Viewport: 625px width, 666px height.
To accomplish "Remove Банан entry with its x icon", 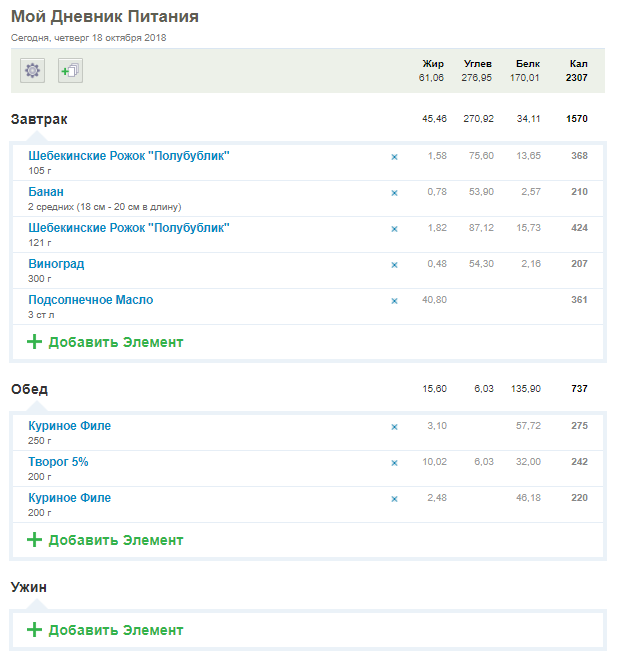I will point(394,193).
